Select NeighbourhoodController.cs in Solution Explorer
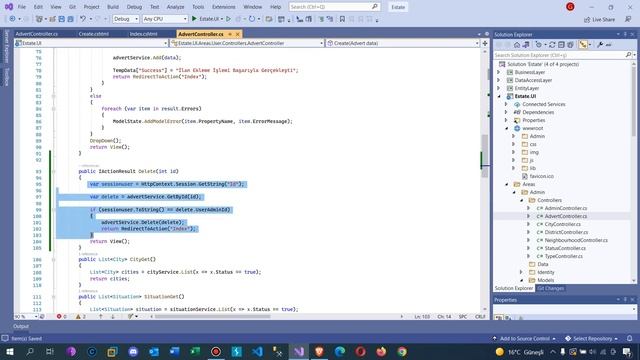This screenshot has height=360, width=640. pyautogui.click(x=576, y=240)
